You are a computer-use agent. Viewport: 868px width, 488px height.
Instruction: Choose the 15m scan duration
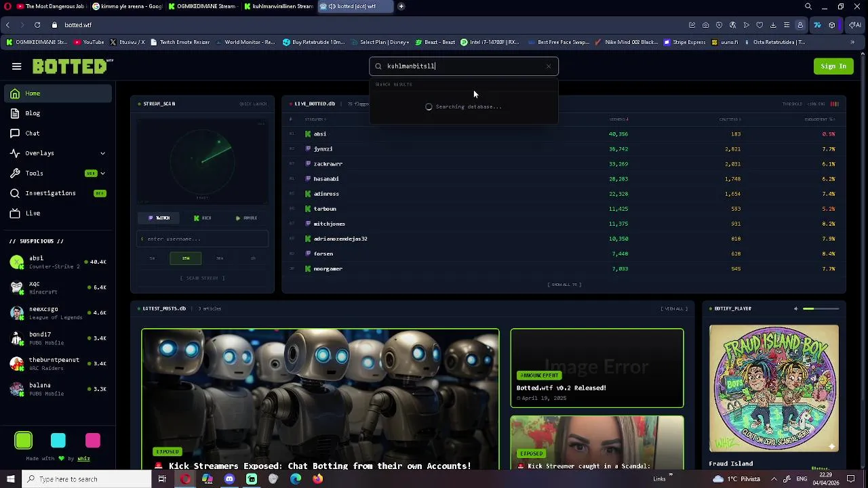point(186,258)
